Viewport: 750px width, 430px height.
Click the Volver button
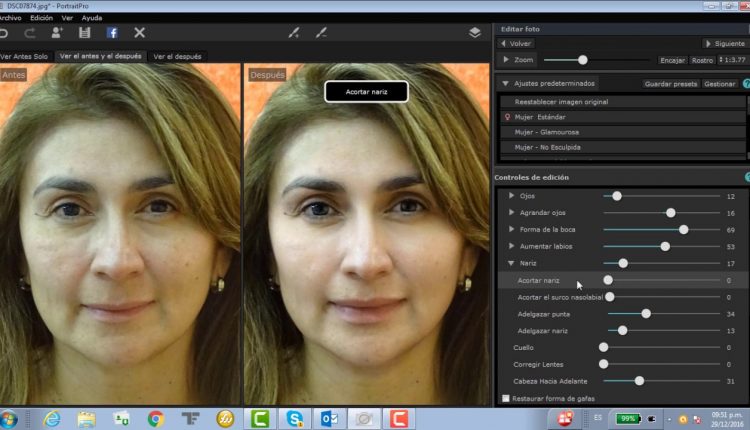[x=516, y=44]
